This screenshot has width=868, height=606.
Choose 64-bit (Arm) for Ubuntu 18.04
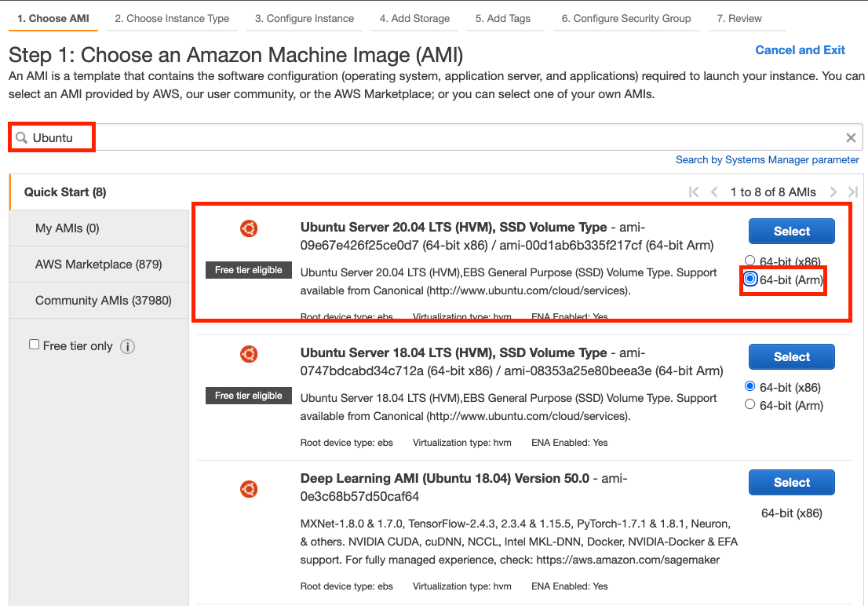[x=749, y=404]
